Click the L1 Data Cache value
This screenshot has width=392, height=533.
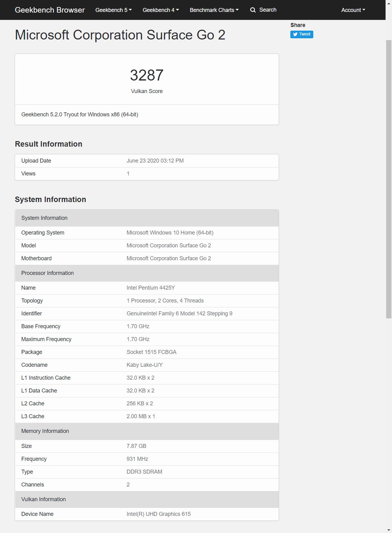click(140, 391)
